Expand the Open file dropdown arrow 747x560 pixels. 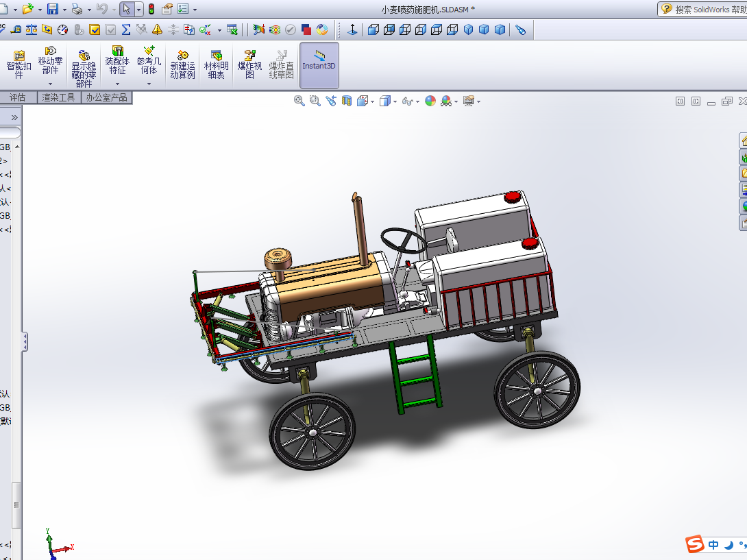coord(40,10)
